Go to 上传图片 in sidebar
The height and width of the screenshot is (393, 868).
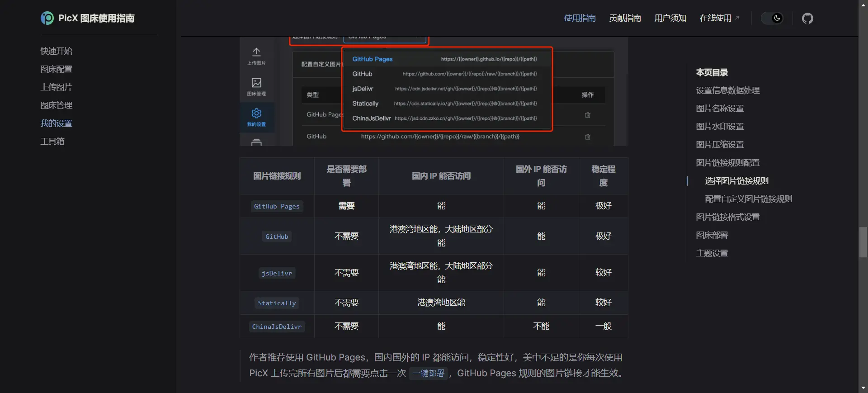56,87
